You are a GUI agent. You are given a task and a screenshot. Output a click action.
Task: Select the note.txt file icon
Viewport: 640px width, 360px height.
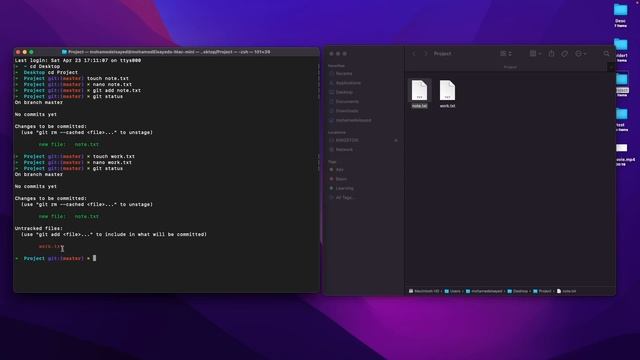coord(419,90)
